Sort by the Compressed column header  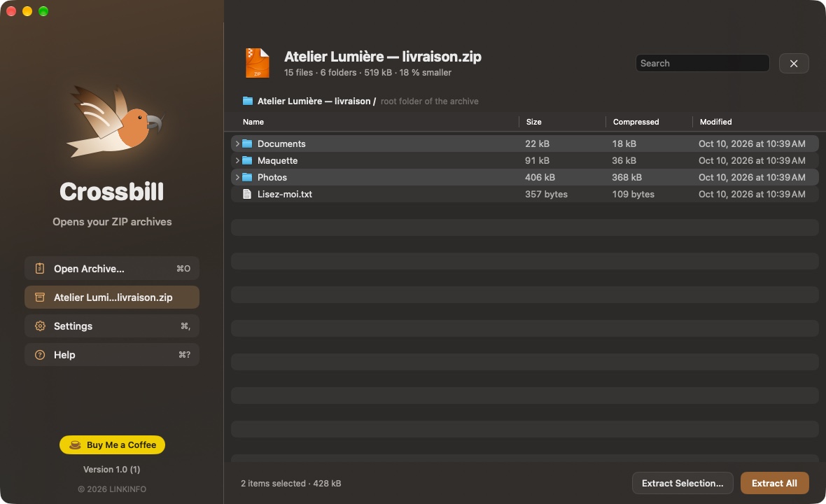[636, 122]
